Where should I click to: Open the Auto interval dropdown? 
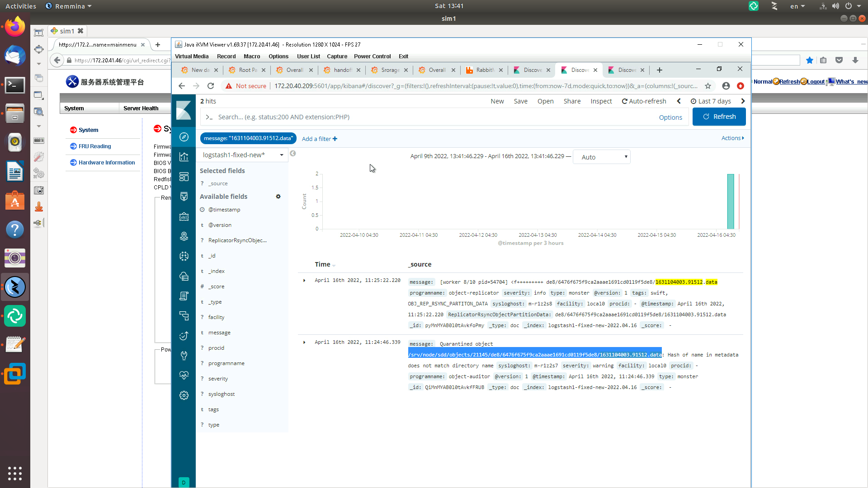pyautogui.click(x=601, y=157)
